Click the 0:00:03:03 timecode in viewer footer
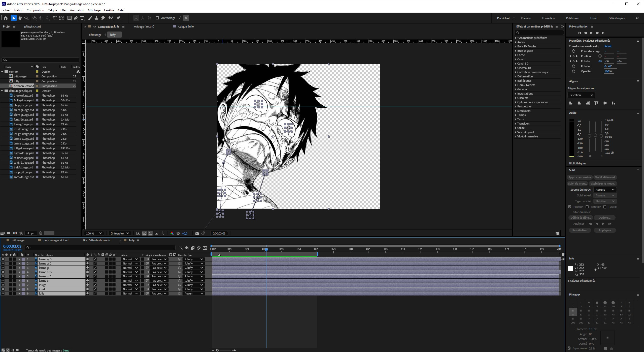This screenshot has width=644, height=352. pyautogui.click(x=219, y=233)
